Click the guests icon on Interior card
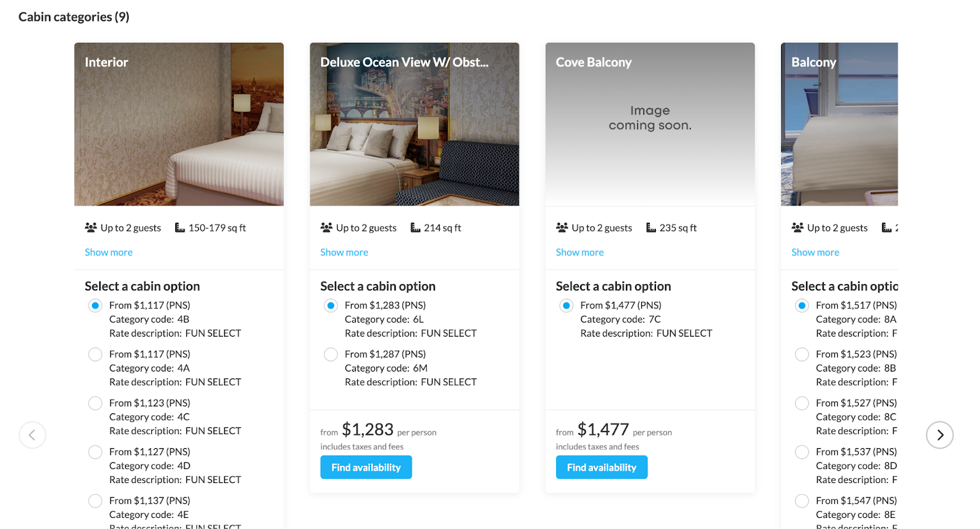The image size is (980, 529). [x=91, y=228]
